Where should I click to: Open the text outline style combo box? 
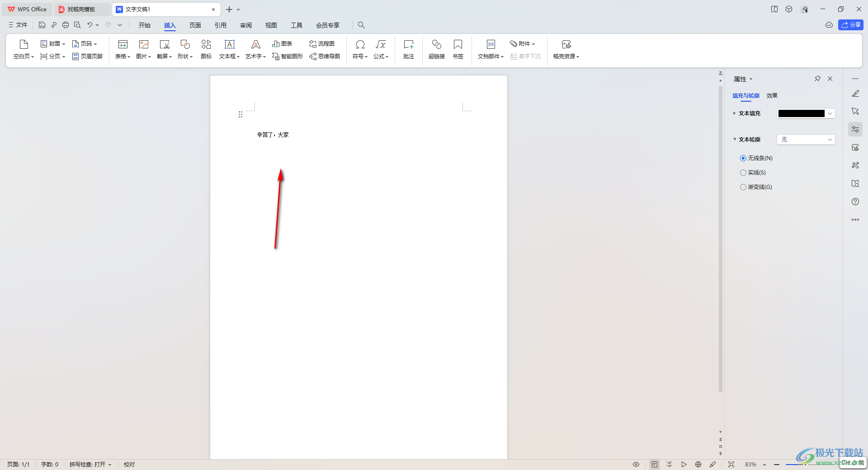806,140
